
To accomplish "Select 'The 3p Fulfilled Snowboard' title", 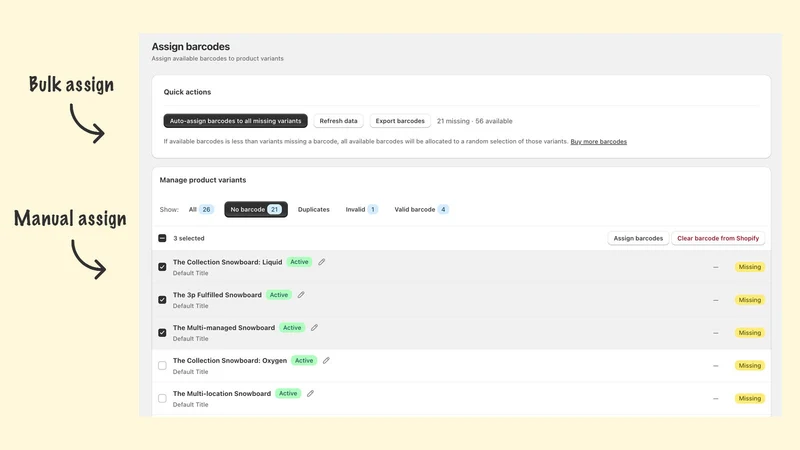I will coord(217,295).
